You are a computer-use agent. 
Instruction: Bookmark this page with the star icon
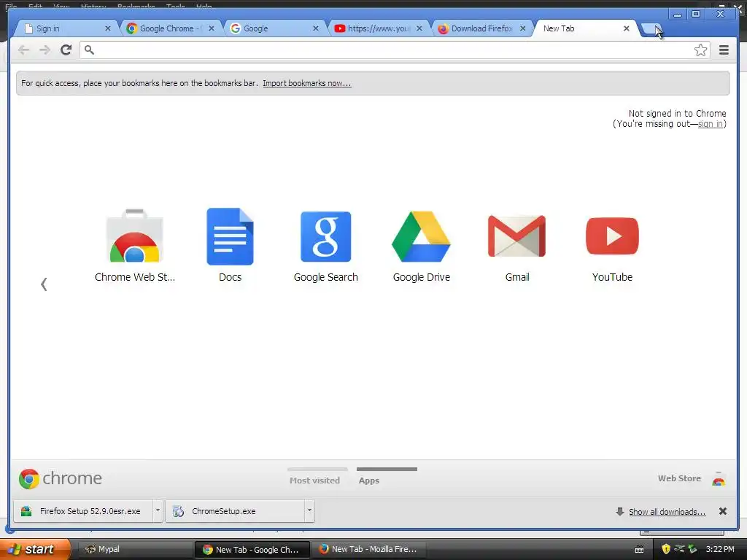click(700, 50)
